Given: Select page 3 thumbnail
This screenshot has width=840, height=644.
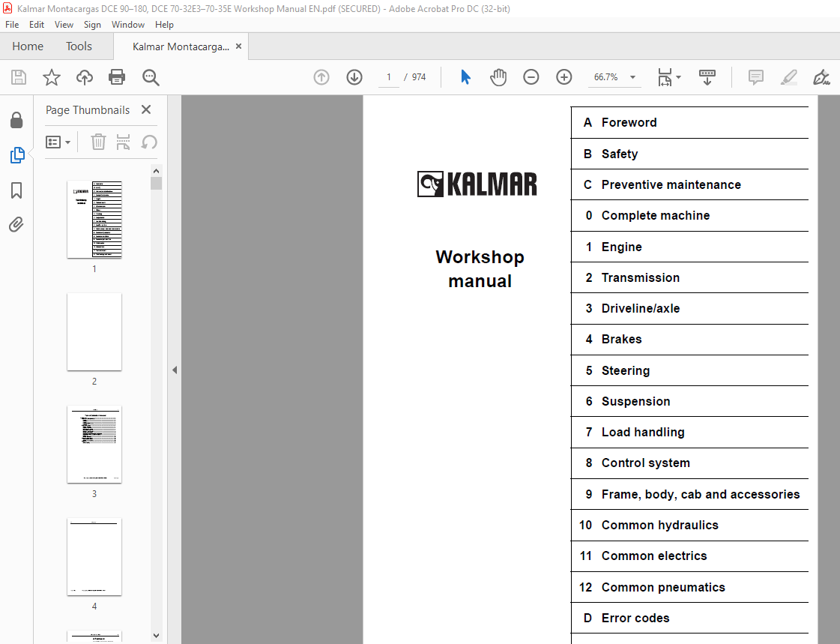Looking at the screenshot, I should point(94,444).
